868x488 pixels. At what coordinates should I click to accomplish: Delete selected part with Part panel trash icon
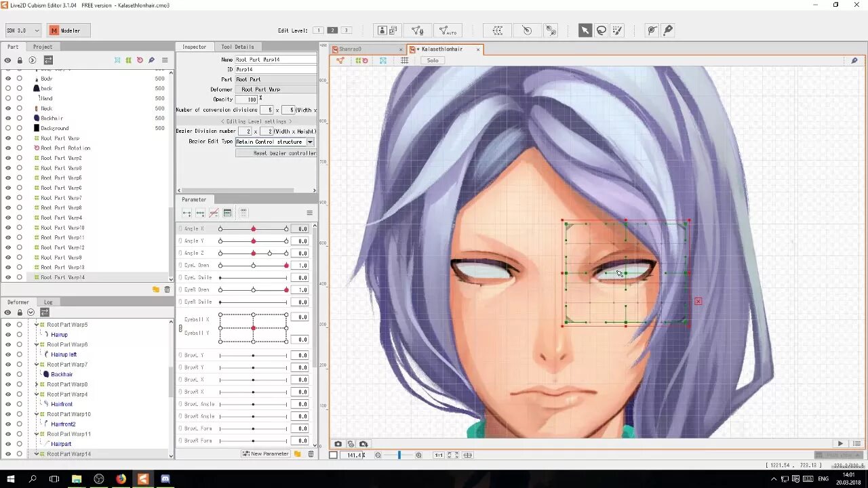coord(167,289)
